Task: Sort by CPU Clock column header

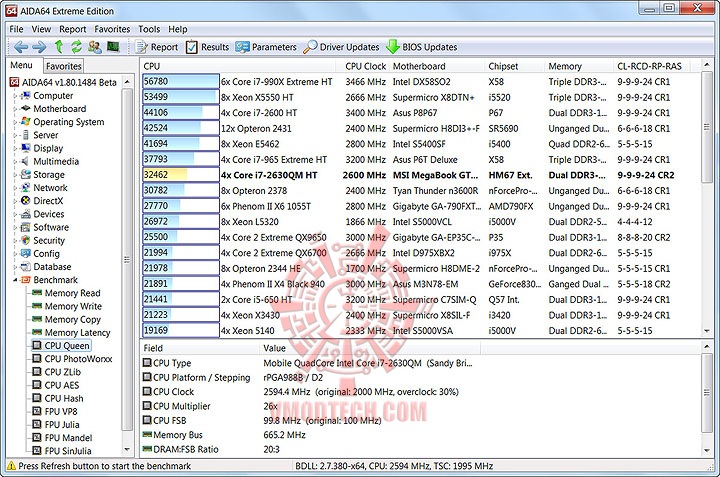Action: click(365, 66)
